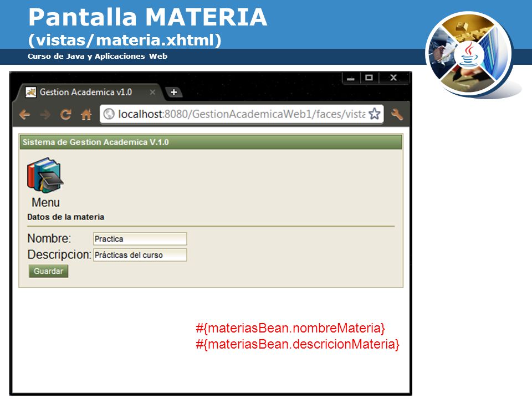
Task: Click the Gestion Academica tab favicon
Action: click(30, 92)
